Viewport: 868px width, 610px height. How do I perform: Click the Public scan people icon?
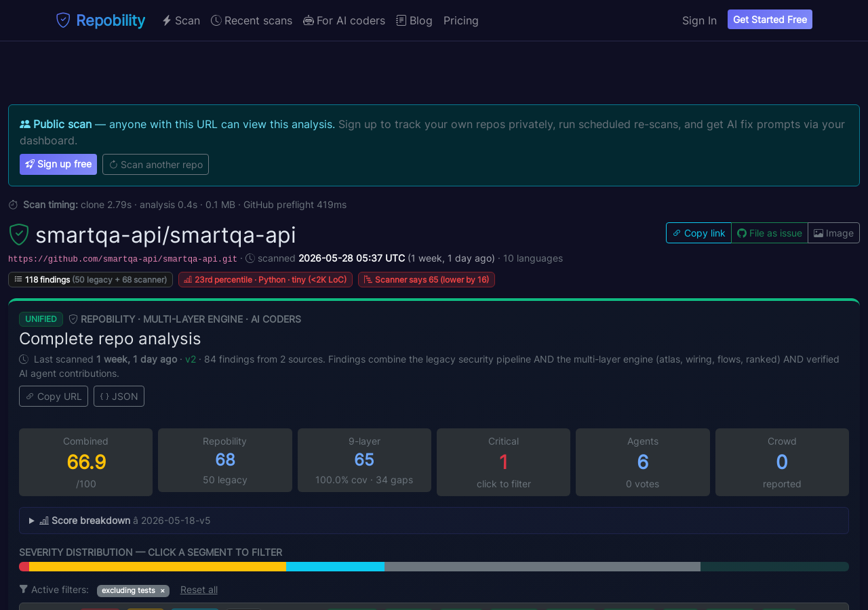[x=25, y=124]
